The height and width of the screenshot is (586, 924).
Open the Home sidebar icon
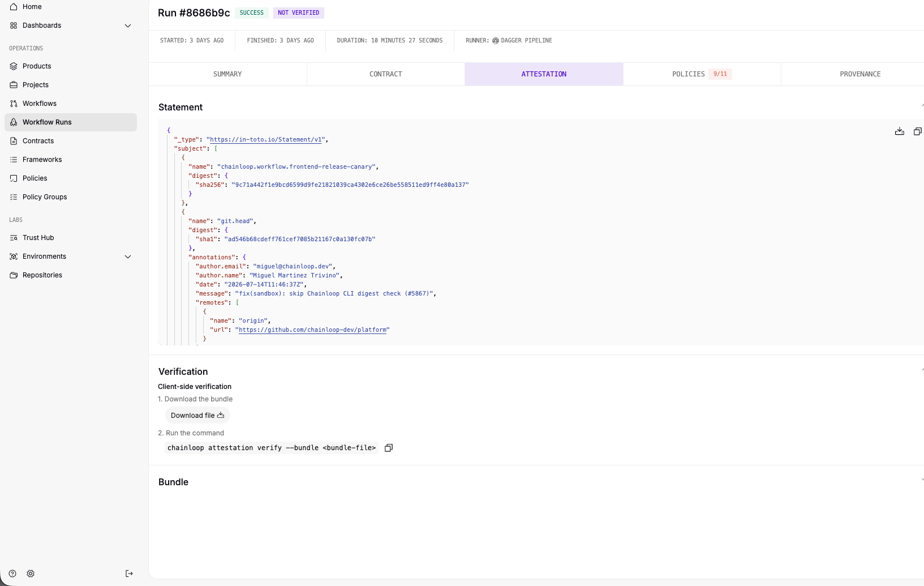point(14,7)
